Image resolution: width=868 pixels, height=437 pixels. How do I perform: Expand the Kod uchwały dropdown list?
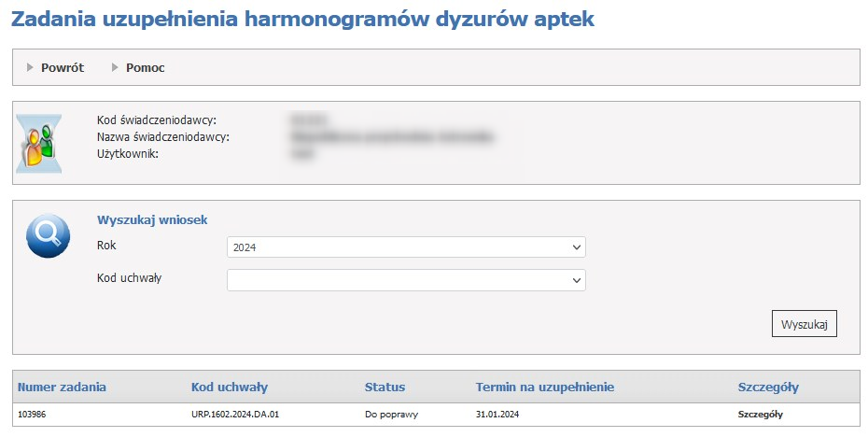coord(406,280)
